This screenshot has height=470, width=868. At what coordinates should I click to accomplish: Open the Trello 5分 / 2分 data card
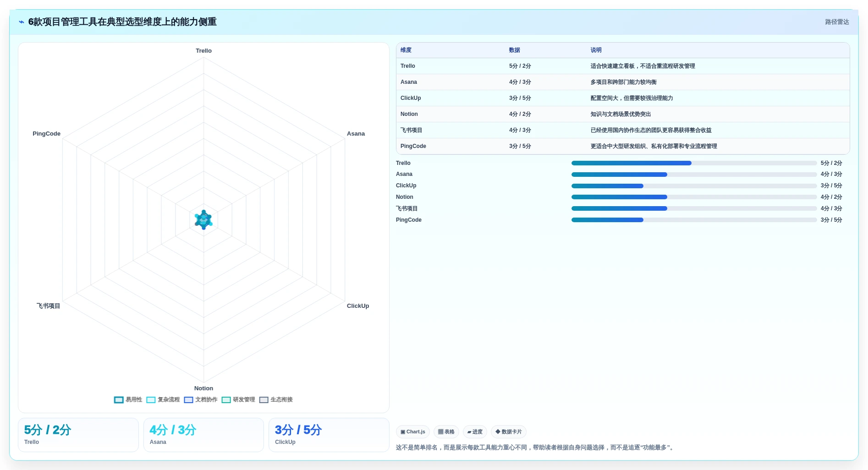tap(78, 435)
